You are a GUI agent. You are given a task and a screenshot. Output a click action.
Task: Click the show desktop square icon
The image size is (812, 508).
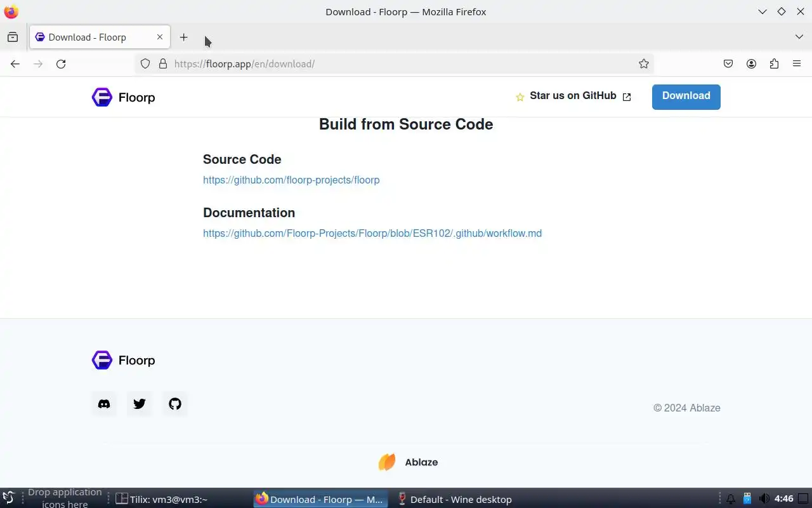pyautogui.click(x=803, y=499)
